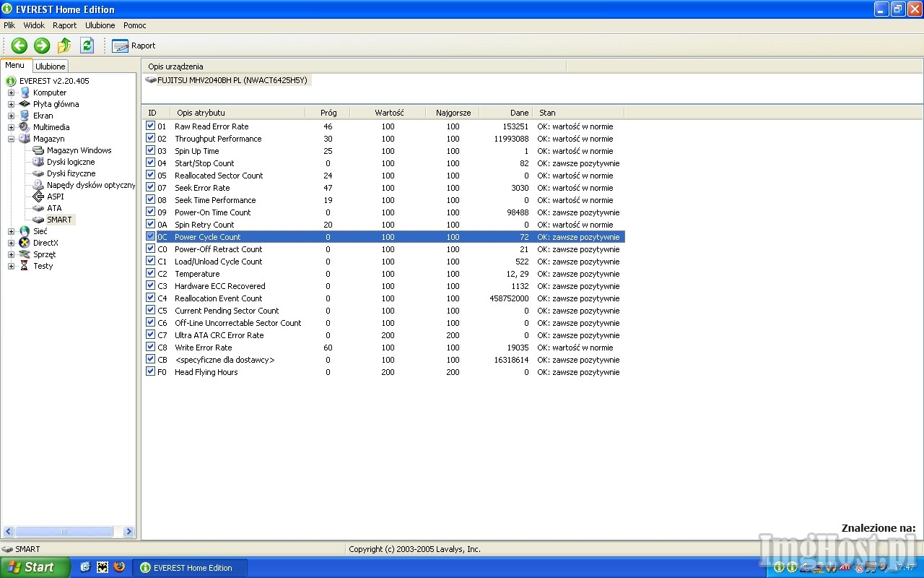Uncheck the Write Error Rate checkbox

(150, 347)
